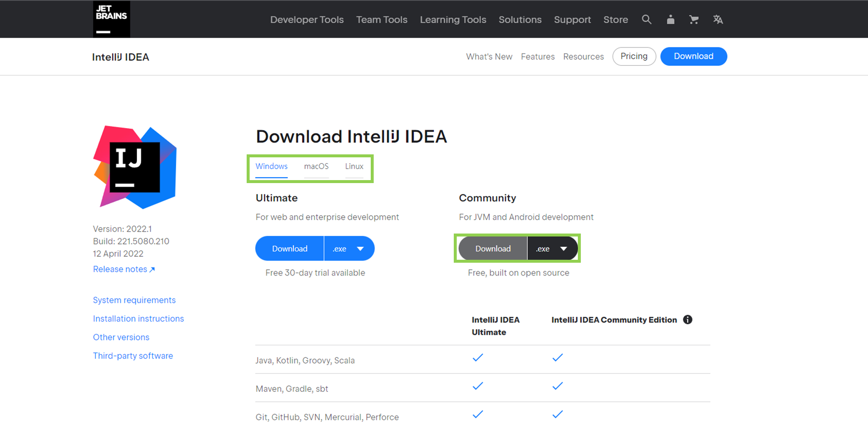Switch to the Linux tab
This screenshot has height=426, width=868.
(x=354, y=167)
